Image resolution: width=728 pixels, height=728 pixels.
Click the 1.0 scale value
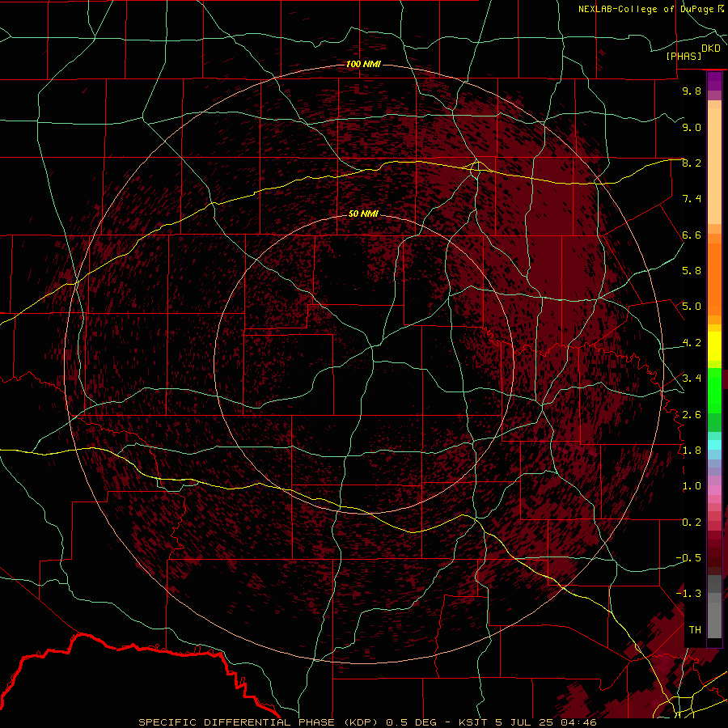(x=692, y=486)
